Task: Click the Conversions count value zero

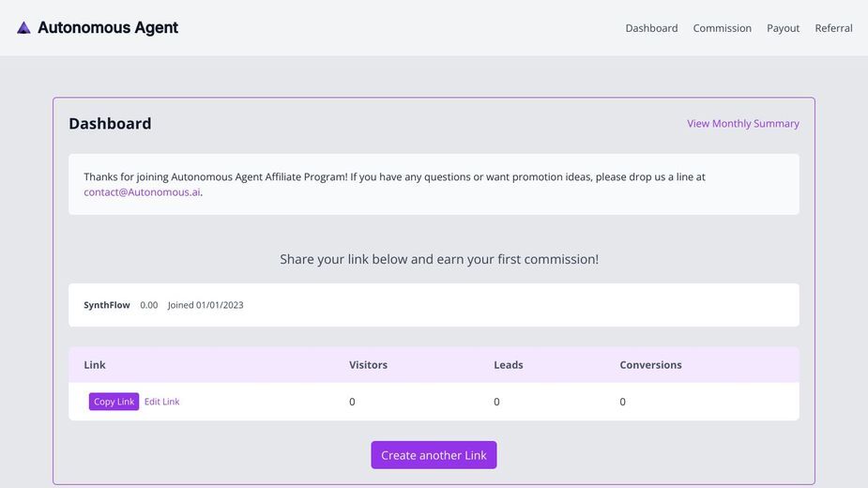Action: (623, 403)
